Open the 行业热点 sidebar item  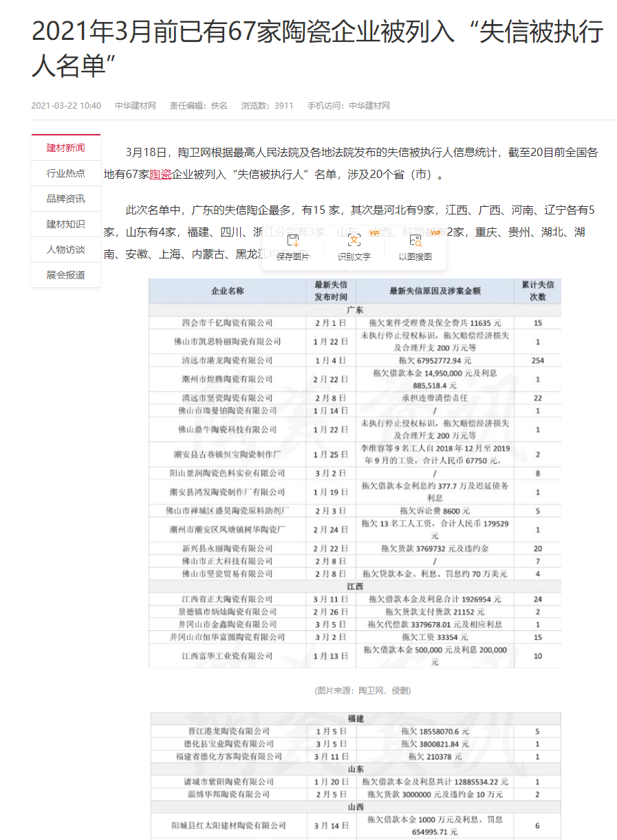click(x=66, y=173)
